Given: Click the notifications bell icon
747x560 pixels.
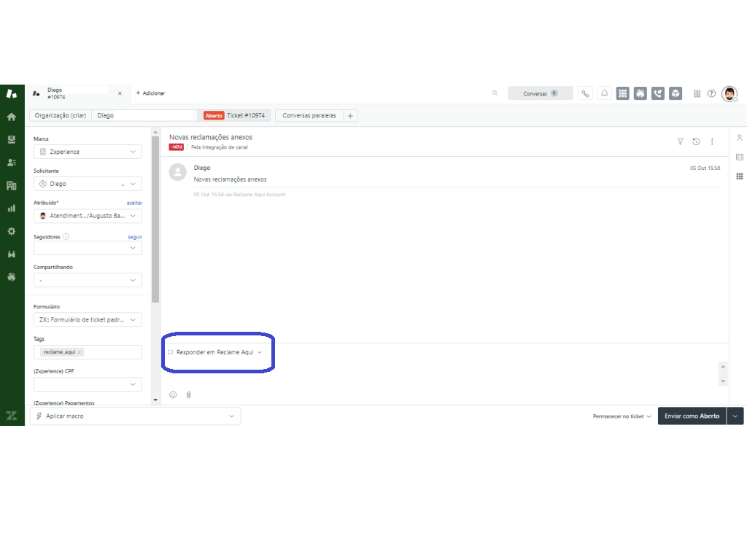Looking at the screenshot, I should click(x=604, y=93).
